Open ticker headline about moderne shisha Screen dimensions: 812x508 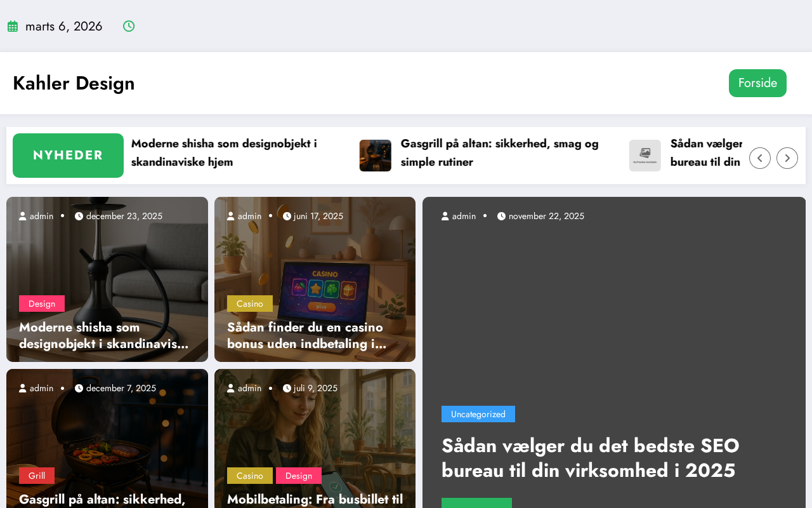coord(224,152)
